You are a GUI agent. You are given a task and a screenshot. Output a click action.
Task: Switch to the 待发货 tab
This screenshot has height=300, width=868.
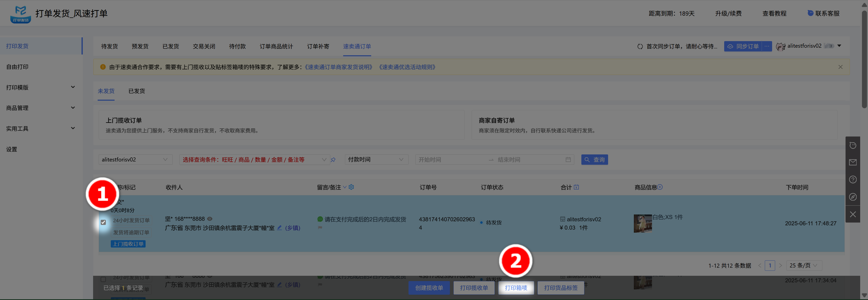110,46
